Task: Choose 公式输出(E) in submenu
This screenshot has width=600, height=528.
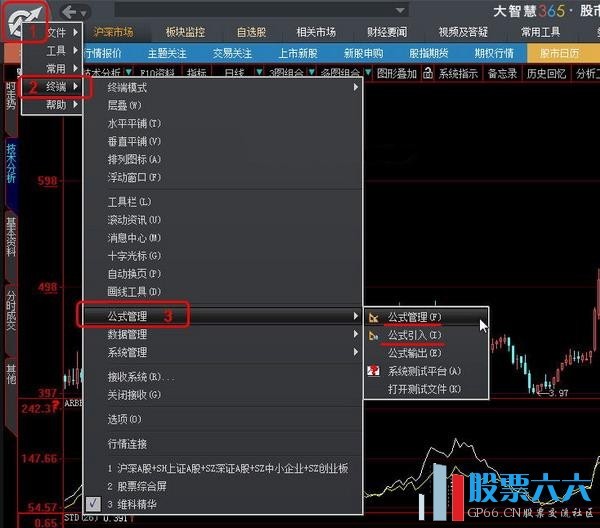Action: click(415, 353)
